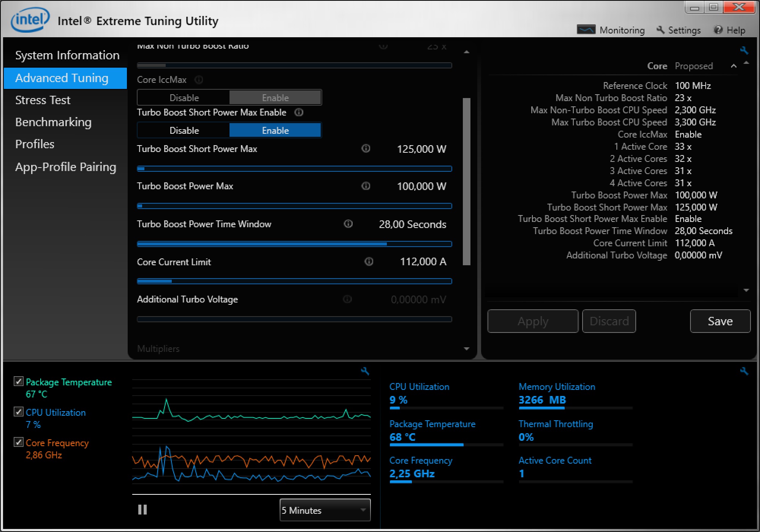Show info for Additional Turbo Voltage
The image size is (760, 532).
[347, 299]
